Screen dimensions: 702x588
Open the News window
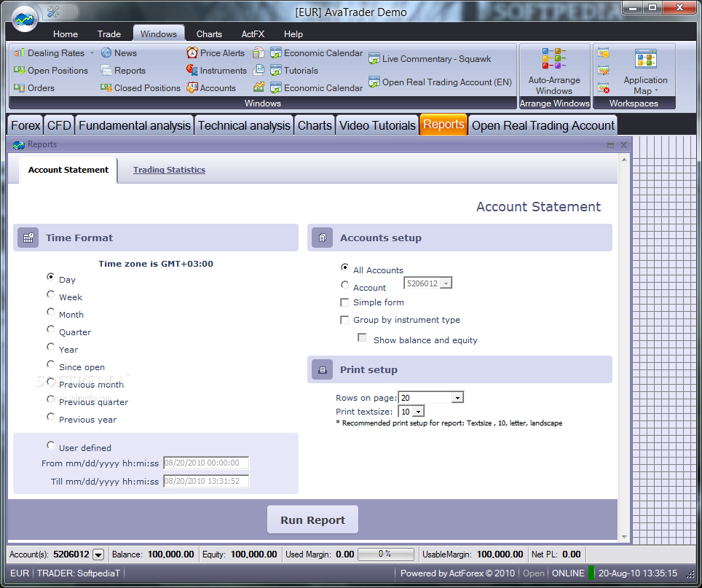[x=119, y=53]
